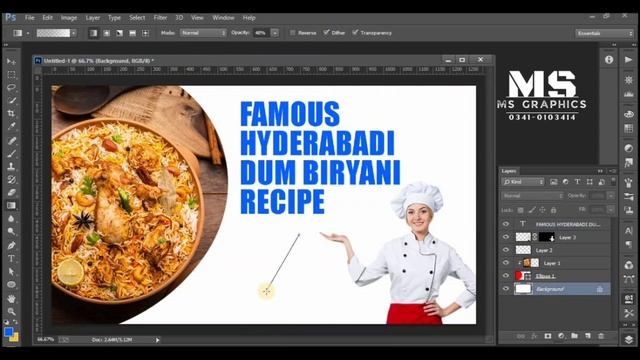Add a layer mask icon
Viewport: 640px width, 360px height.
(548, 336)
